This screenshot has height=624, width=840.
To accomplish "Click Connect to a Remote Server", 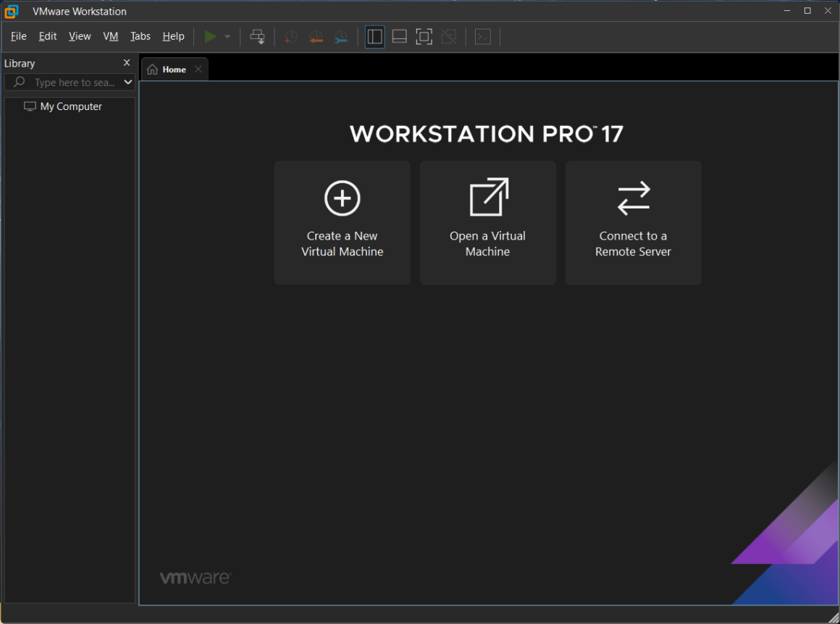I will 633,222.
